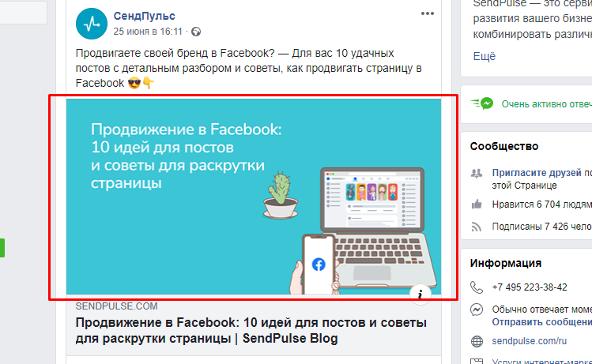Open the sendpulse.com/ru website link
This screenshot has width=592, height=364.
(x=529, y=341)
